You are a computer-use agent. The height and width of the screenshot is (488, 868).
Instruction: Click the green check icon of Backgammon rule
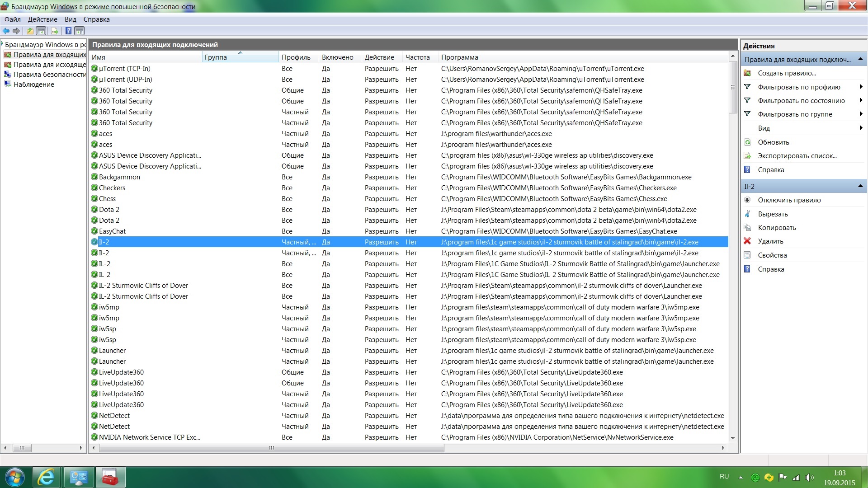point(94,177)
